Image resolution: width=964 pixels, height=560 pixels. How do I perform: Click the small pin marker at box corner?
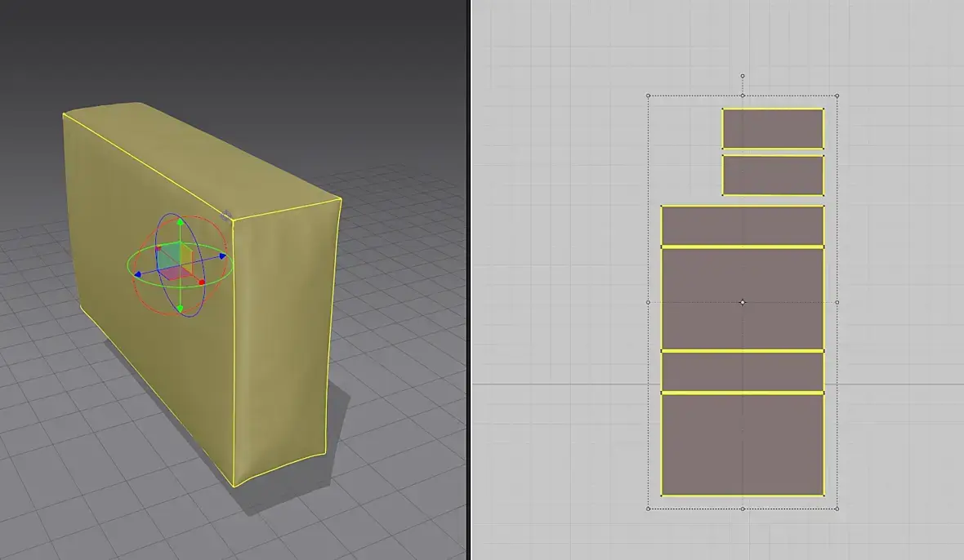226,215
